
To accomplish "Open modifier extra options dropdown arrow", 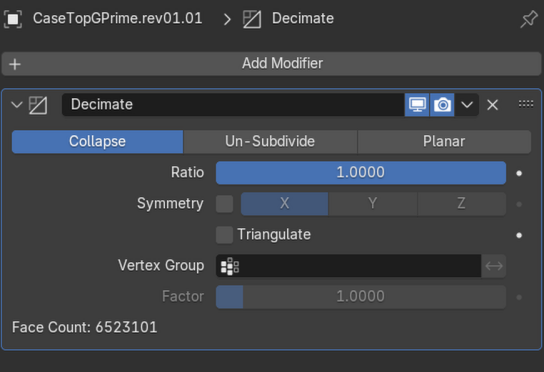I will tap(467, 105).
